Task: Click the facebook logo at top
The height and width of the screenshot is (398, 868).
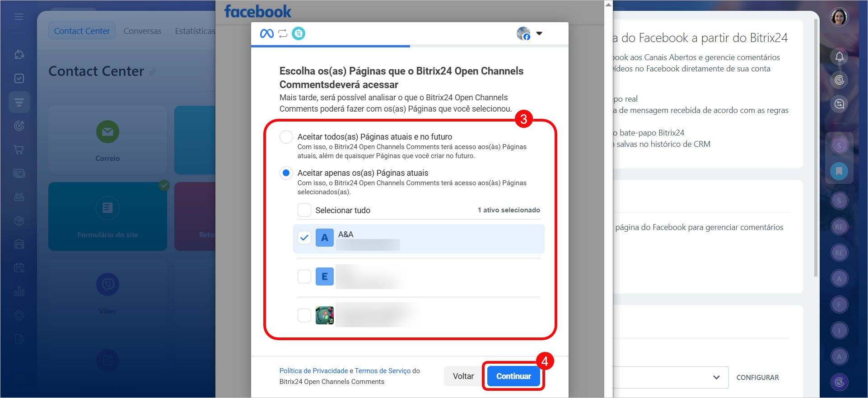Action: point(258,11)
